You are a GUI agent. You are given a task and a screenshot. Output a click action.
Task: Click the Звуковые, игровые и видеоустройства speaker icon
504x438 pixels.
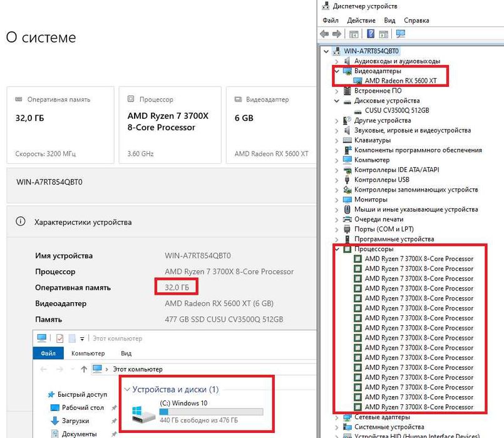tap(347, 130)
